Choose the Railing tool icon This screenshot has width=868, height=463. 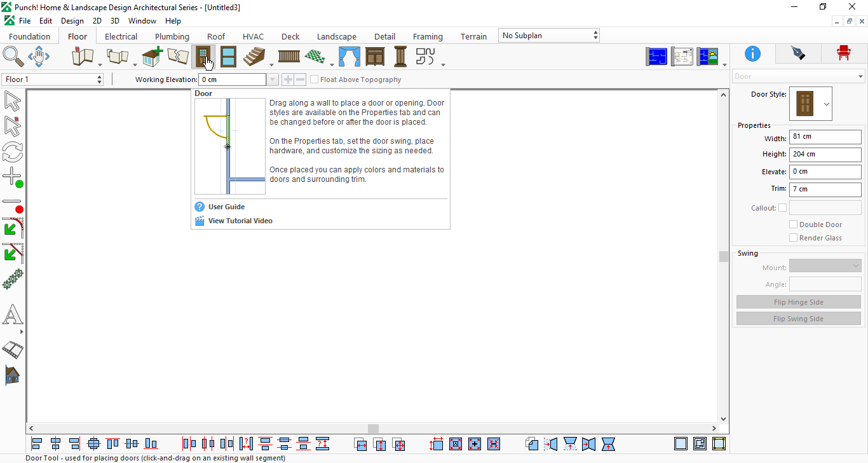point(289,57)
